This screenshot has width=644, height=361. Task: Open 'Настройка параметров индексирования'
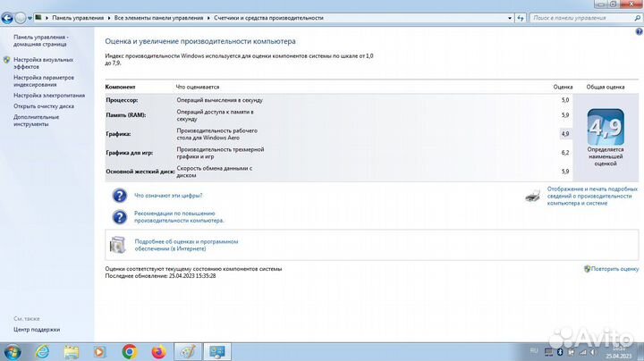coord(44,81)
